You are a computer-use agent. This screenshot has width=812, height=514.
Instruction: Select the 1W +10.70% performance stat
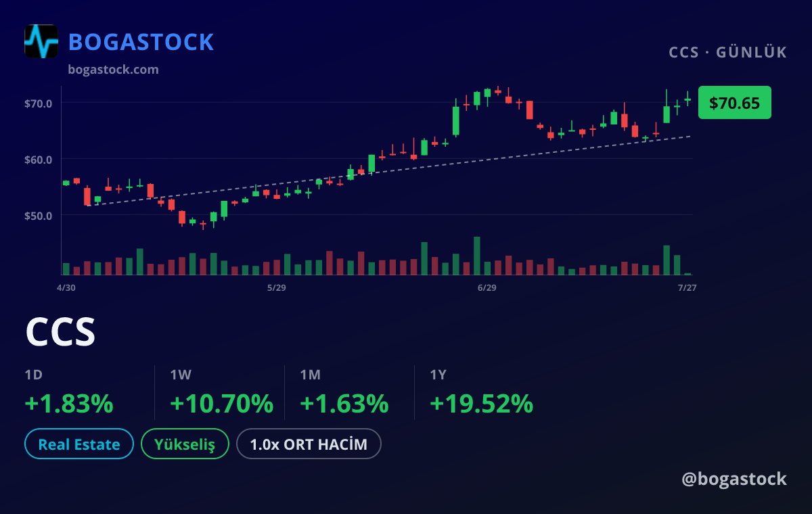pos(221,392)
